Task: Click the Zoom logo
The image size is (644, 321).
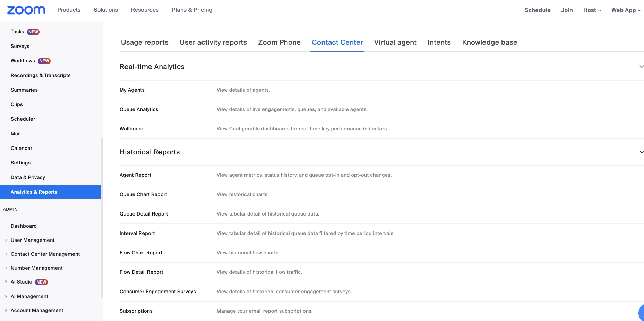Action: 26,10
